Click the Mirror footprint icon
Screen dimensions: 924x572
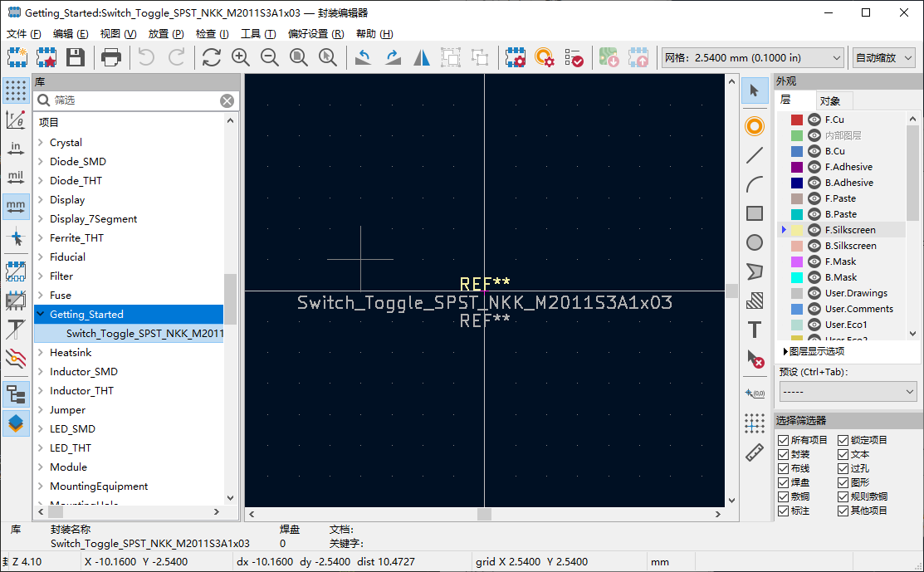click(x=422, y=58)
